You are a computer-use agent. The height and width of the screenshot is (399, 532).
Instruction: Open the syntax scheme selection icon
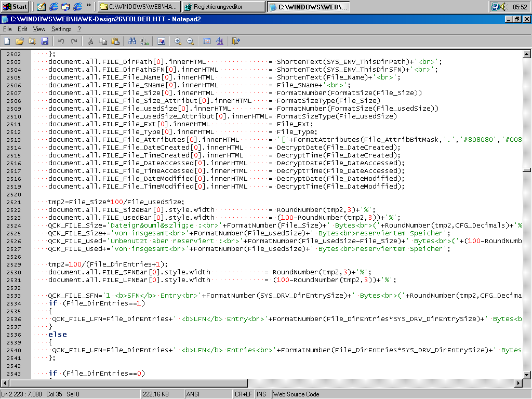coord(207,41)
